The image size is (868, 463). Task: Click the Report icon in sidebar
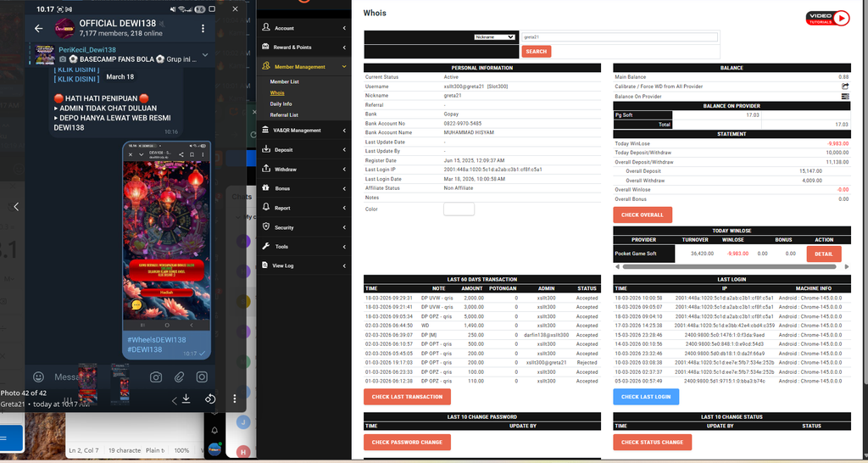pos(266,207)
